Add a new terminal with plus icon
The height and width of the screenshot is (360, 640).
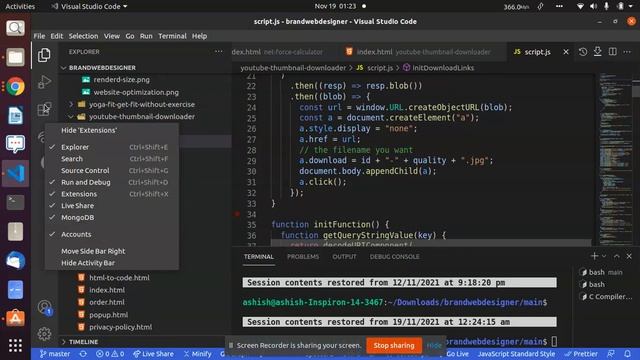(x=594, y=256)
